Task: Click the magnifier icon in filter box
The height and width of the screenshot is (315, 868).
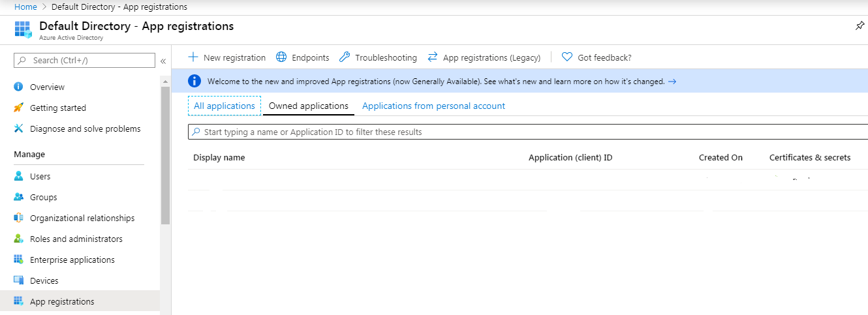Action: pos(196,132)
